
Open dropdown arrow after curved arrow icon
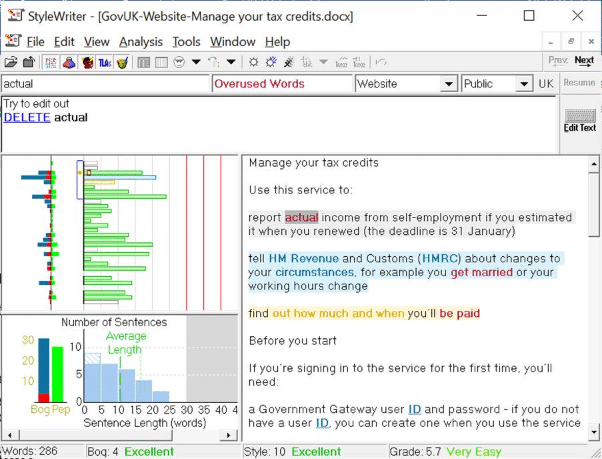pyautogui.click(x=231, y=62)
